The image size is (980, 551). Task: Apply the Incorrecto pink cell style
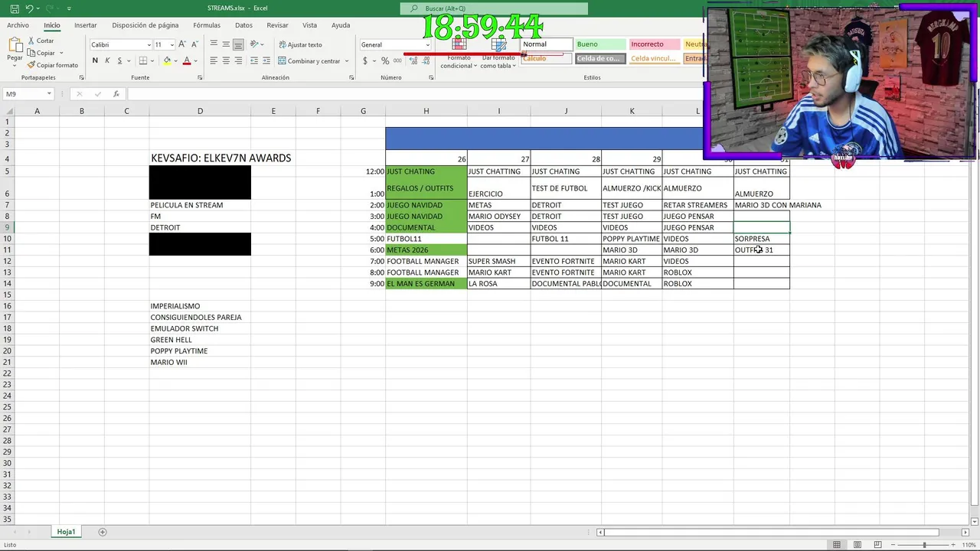[x=653, y=44]
